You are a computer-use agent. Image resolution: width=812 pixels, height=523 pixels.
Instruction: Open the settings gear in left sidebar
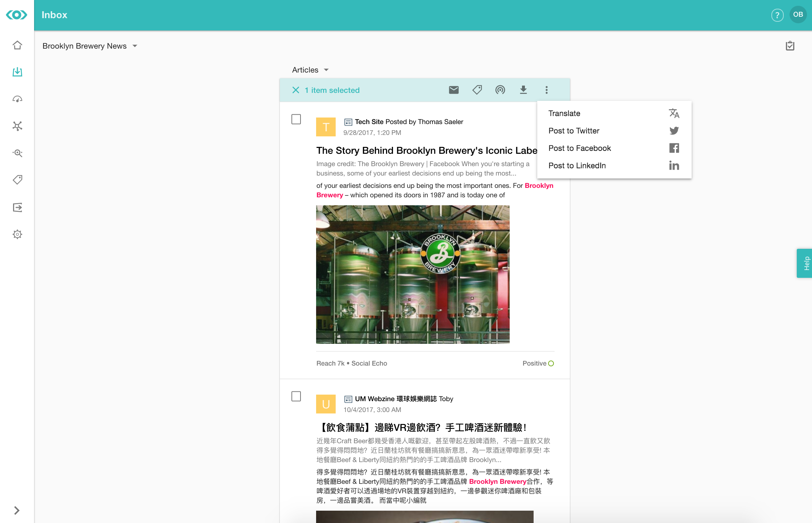(17, 234)
